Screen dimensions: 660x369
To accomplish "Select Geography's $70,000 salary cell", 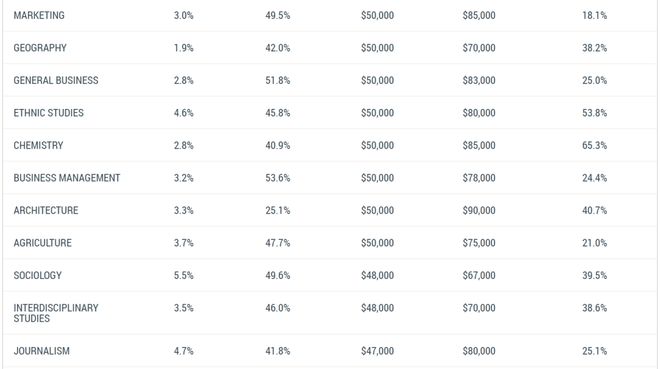I will [x=479, y=48].
